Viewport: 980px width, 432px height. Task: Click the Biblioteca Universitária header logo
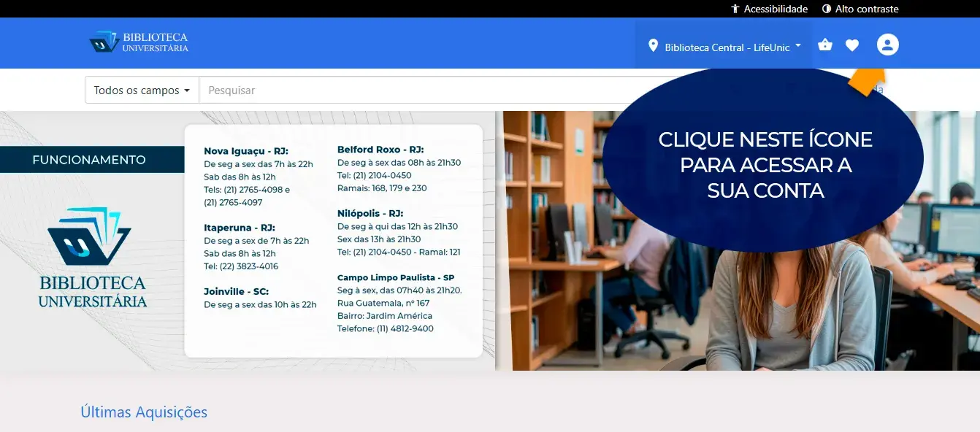(x=139, y=42)
